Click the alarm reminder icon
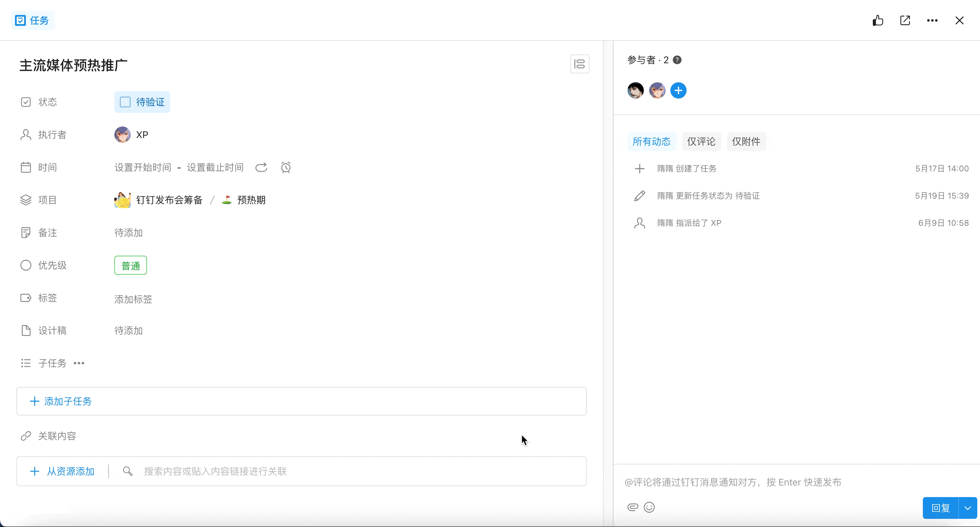 pyautogui.click(x=286, y=167)
